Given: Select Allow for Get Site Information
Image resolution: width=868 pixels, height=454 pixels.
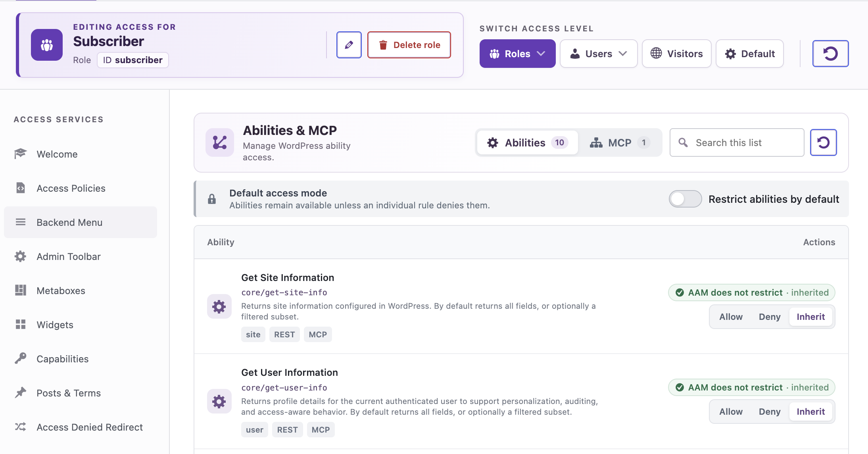Looking at the screenshot, I should pyautogui.click(x=731, y=317).
